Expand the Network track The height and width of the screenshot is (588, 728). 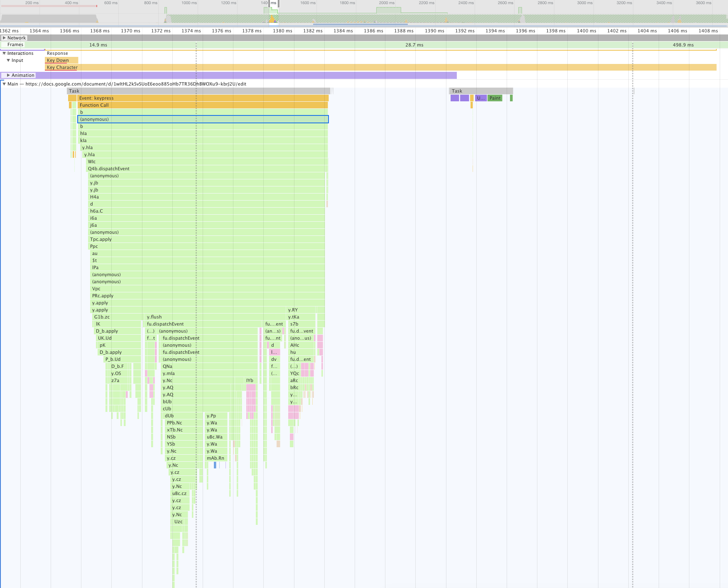click(4, 38)
